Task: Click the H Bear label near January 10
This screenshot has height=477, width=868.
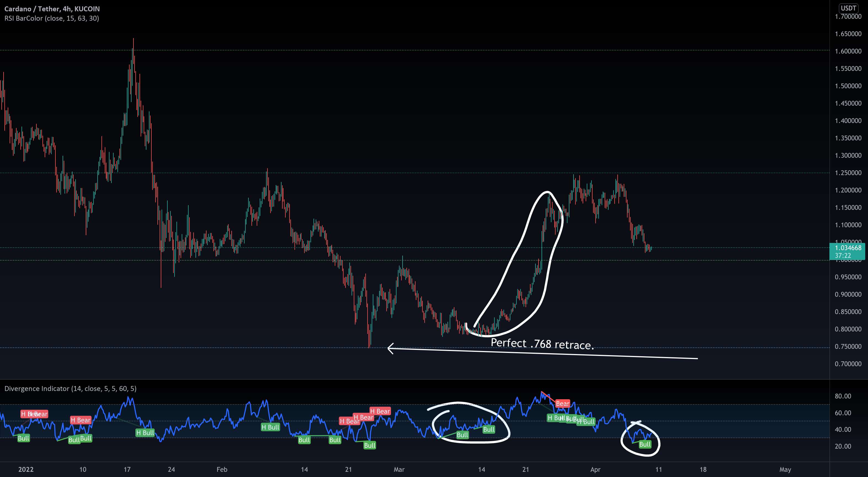Action: [81, 420]
